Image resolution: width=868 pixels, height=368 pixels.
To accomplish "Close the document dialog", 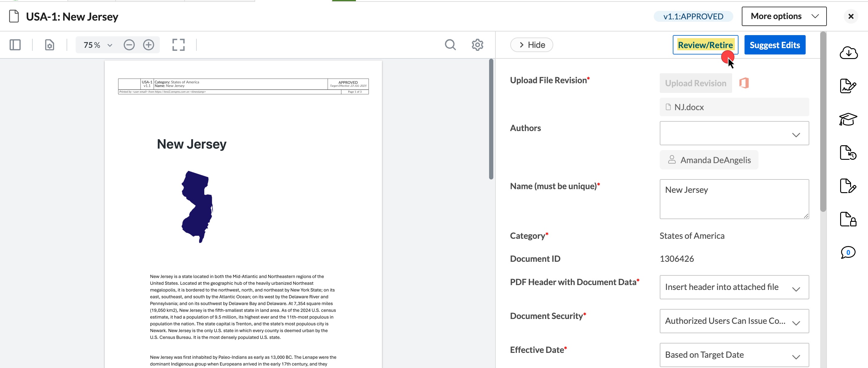I will click(851, 16).
